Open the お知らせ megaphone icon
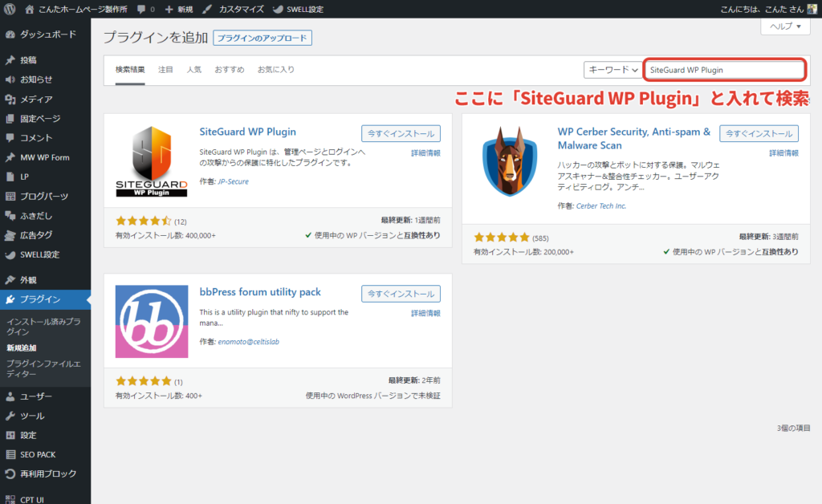Screen dimensions: 822x504 point(10,79)
